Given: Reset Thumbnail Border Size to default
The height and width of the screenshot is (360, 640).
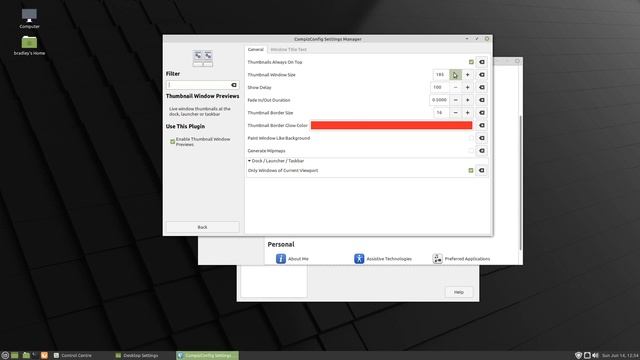Looking at the screenshot, I should click(x=482, y=113).
